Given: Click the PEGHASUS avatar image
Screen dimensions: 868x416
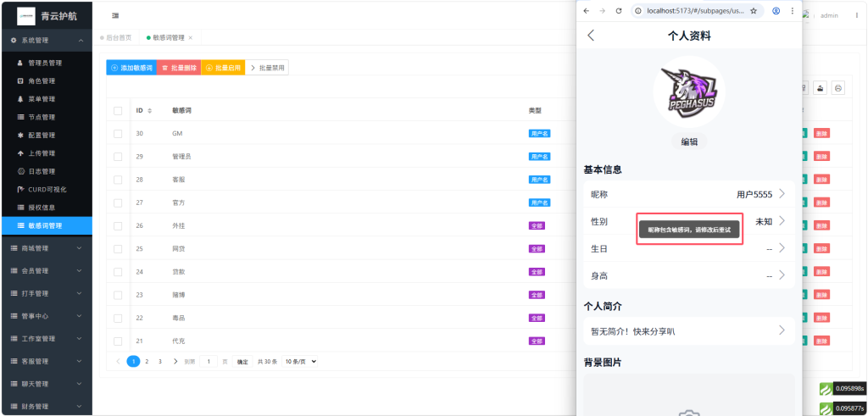Looking at the screenshot, I should point(689,92).
